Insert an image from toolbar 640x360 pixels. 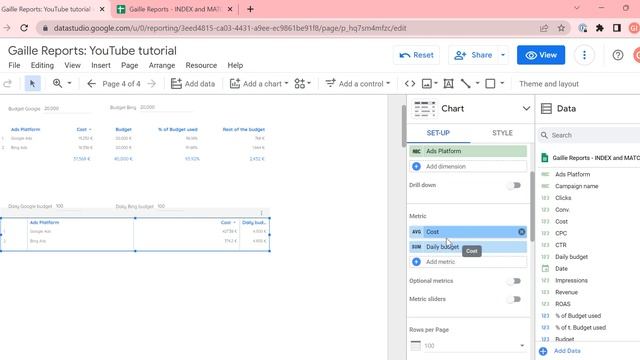pos(427,84)
